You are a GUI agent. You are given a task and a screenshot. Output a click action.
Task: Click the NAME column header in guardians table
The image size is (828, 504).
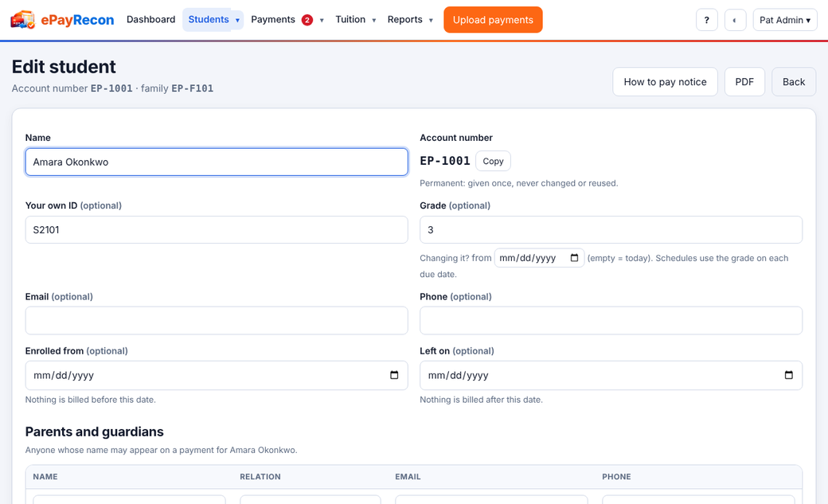(45, 476)
